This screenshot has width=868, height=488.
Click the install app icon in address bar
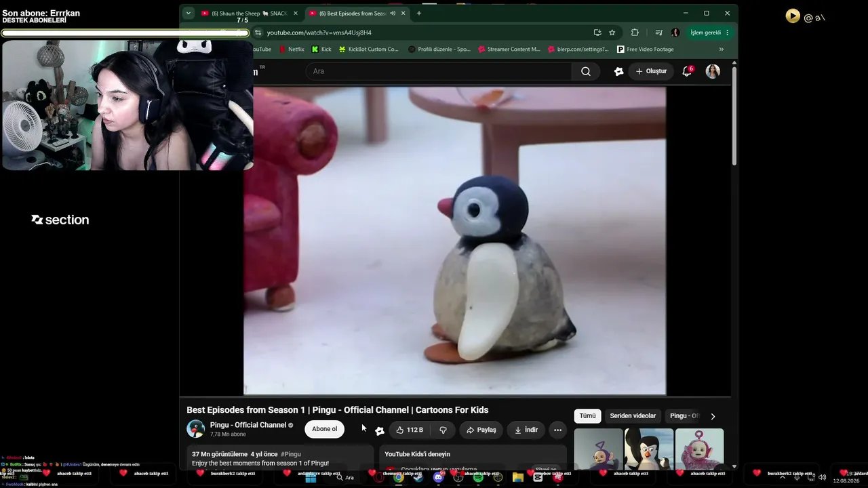coord(597,33)
